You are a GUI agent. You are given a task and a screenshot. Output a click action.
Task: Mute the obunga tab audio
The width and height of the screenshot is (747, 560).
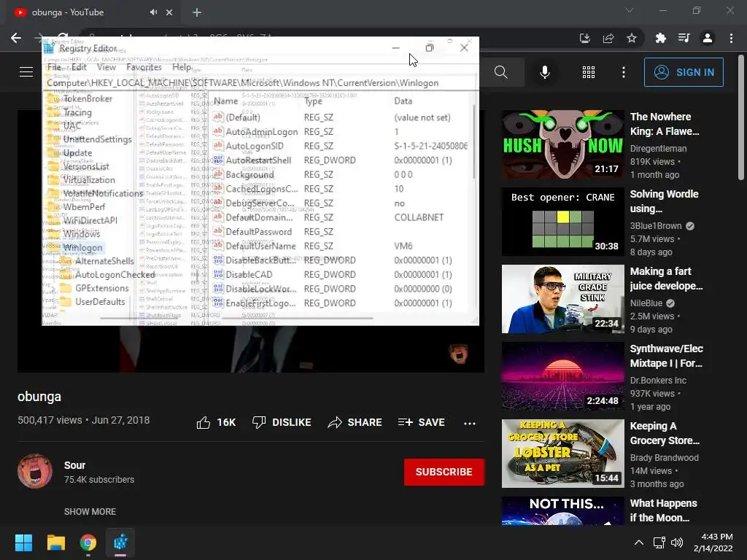153,12
